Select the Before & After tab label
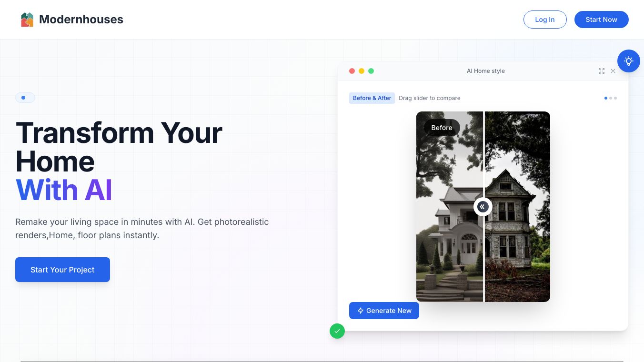644x362 pixels. (x=372, y=98)
